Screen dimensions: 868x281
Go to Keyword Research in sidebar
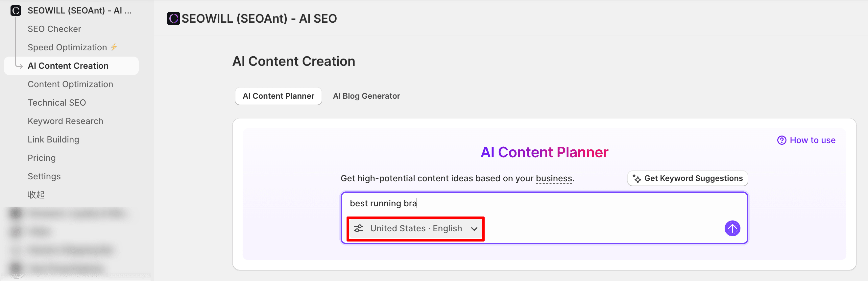point(65,121)
